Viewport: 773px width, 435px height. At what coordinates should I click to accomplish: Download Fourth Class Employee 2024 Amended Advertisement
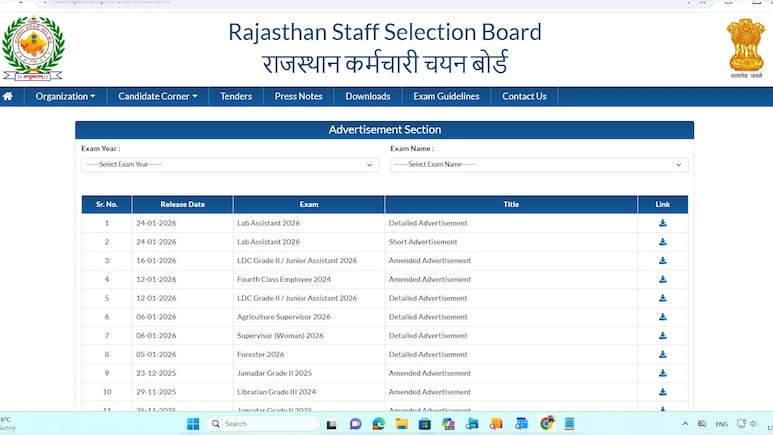point(663,279)
